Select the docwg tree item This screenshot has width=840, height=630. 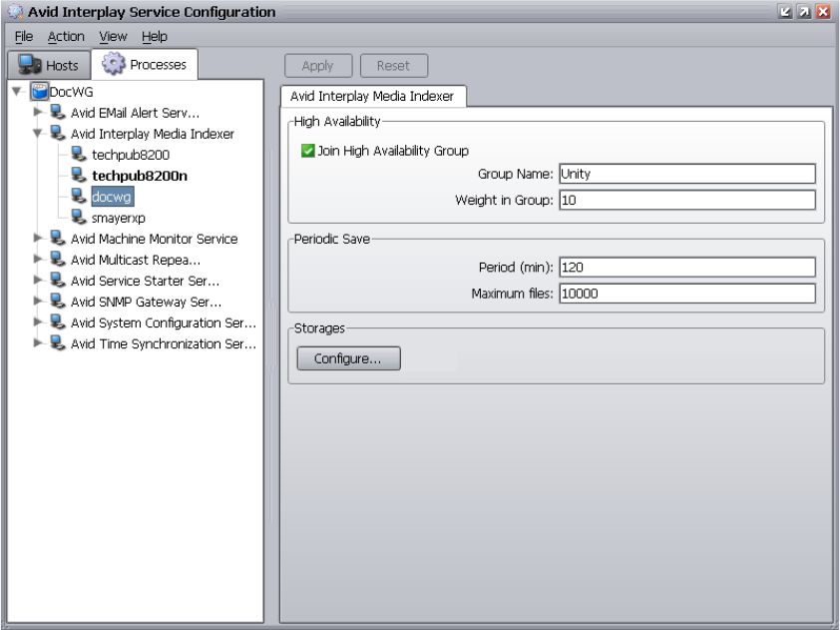click(112, 197)
